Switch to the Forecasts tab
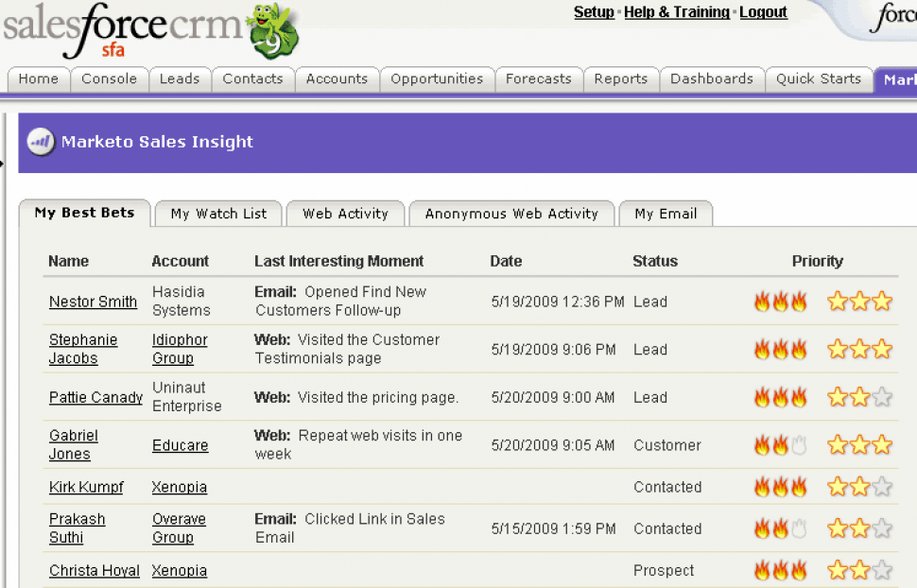Image resolution: width=917 pixels, height=588 pixels. pyautogui.click(x=539, y=79)
